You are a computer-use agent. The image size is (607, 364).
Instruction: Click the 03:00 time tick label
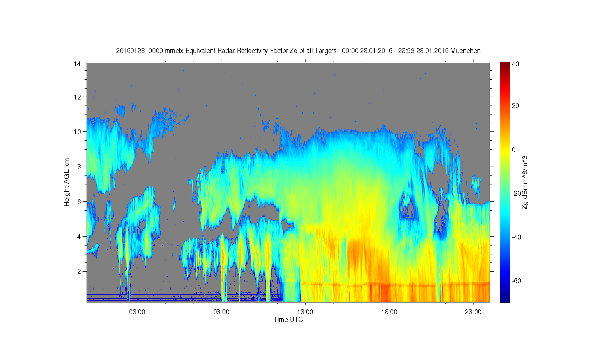point(137,312)
